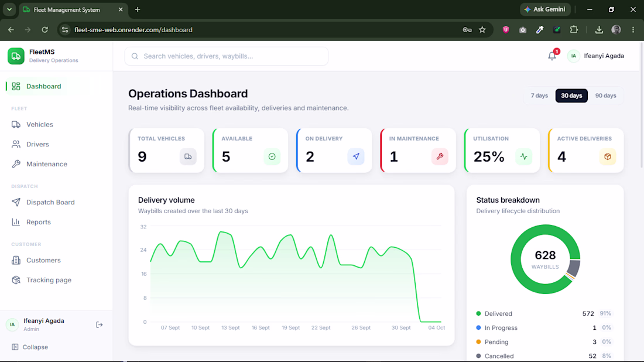This screenshot has width=644, height=362.
Task: Select the 7 days range
Action: click(539, 95)
